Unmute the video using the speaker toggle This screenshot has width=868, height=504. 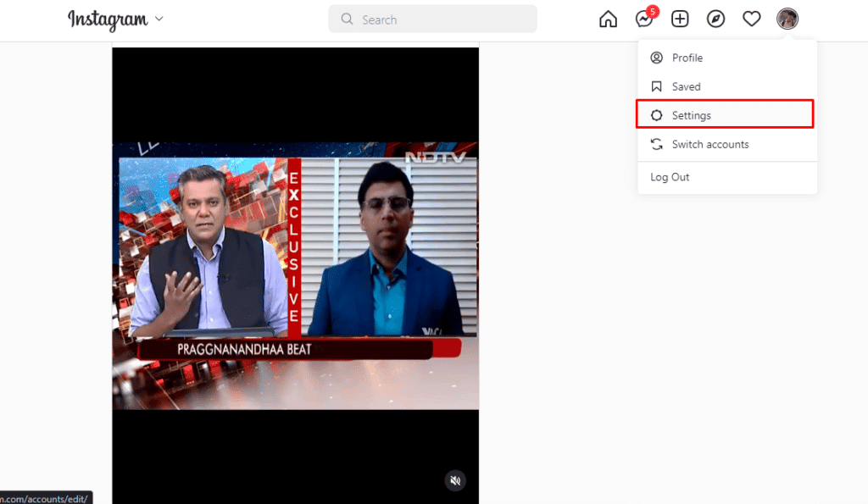(455, 481)
